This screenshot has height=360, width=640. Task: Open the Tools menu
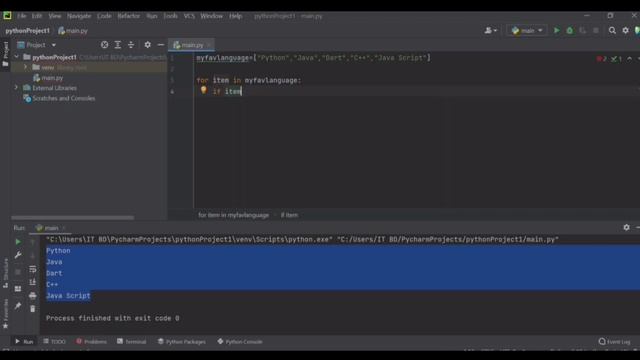tap(170, 16)
